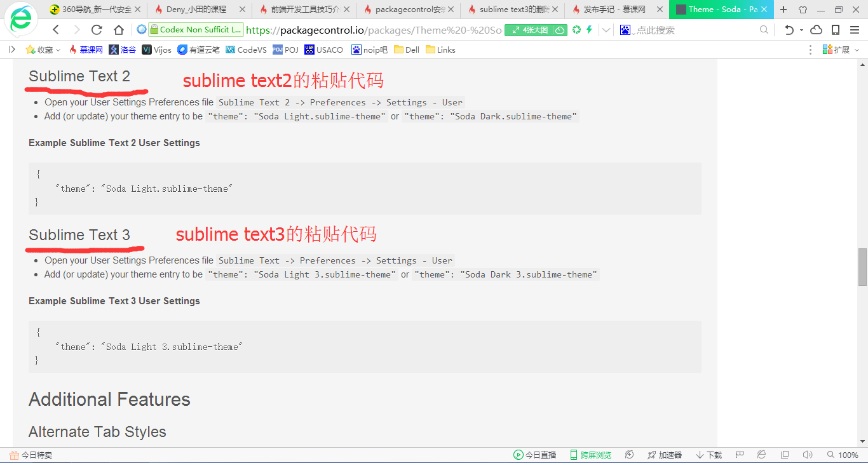Close the Deny_小田的课程 tab
868x463 pixels.
tap(241, 10)
